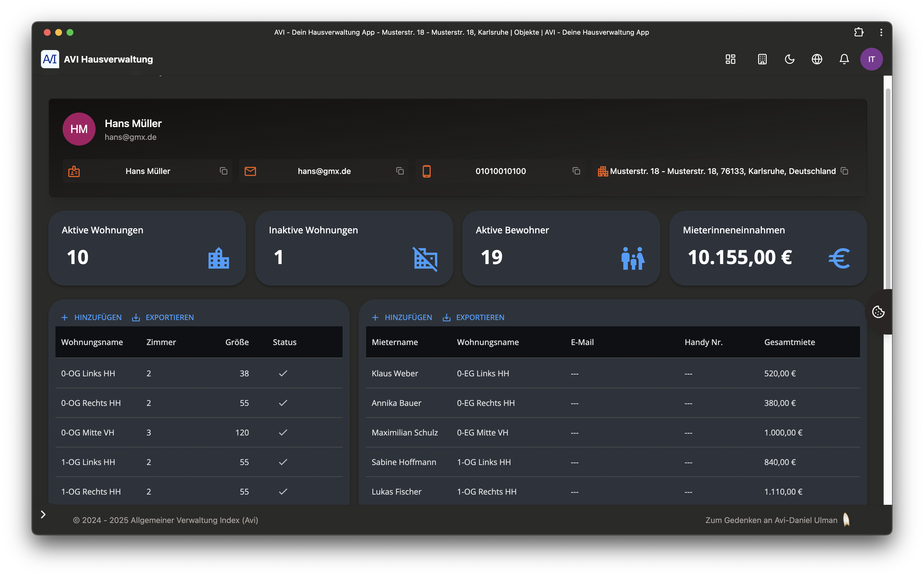This screenshot has width=924, height=577.
Task: Sort by Wohnungsname column in apartments table
Action: [92, 342]
